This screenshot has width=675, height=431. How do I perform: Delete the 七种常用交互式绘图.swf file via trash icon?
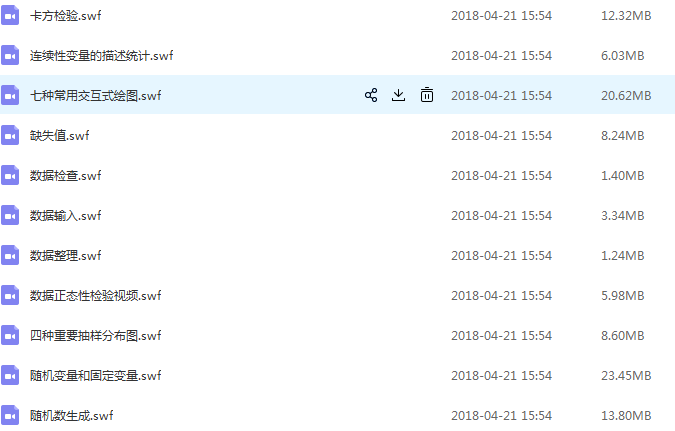[427, 95]
